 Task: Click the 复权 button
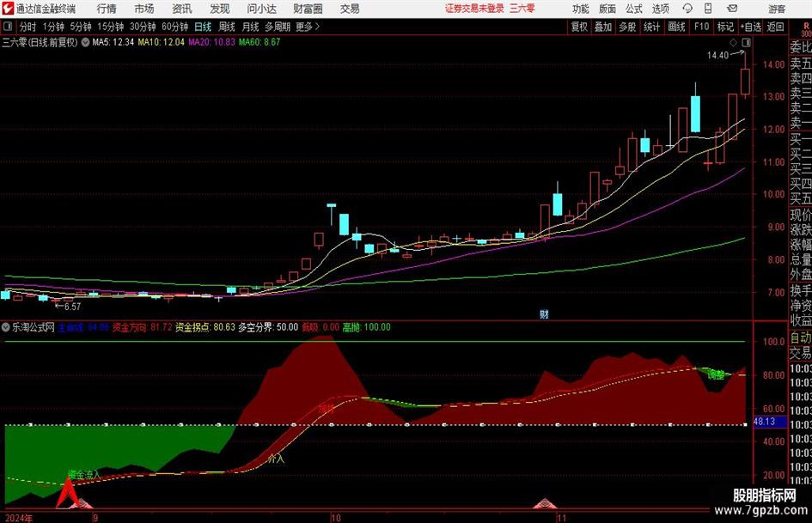[579, 27]
